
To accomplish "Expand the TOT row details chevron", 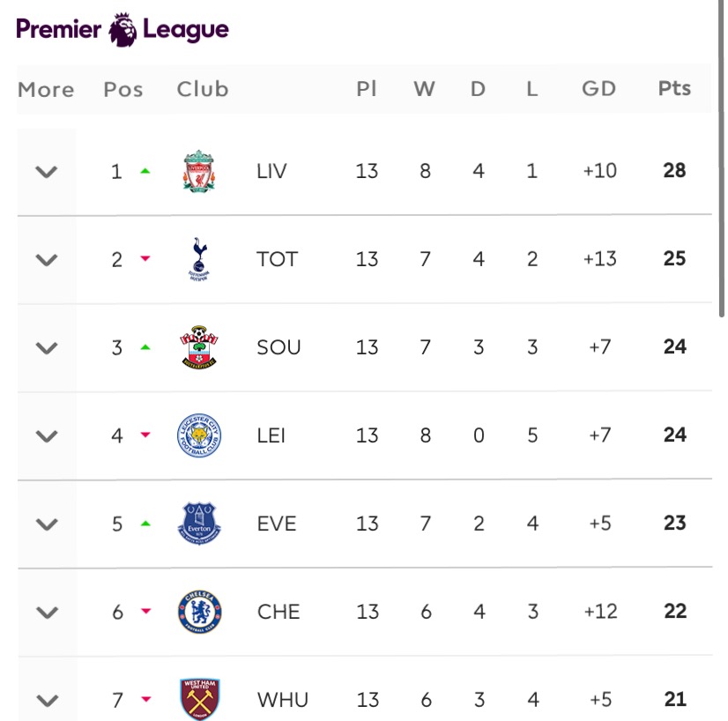I will coord(47,259).
